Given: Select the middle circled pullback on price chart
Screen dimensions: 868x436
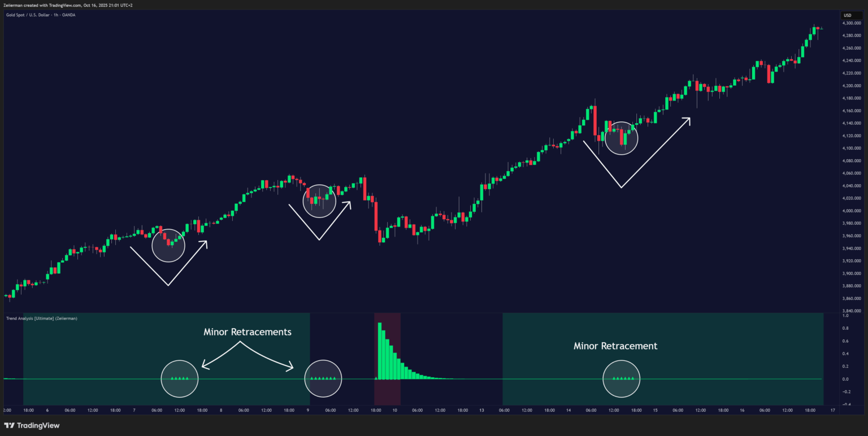Looking at the screenshot, I should click(x=319, y=200).
